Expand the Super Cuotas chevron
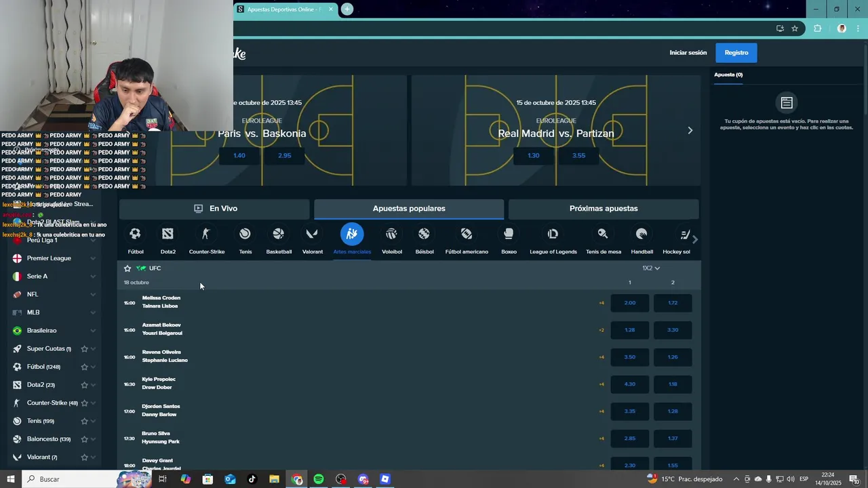The image size is (868, 488). coord(93,348)
